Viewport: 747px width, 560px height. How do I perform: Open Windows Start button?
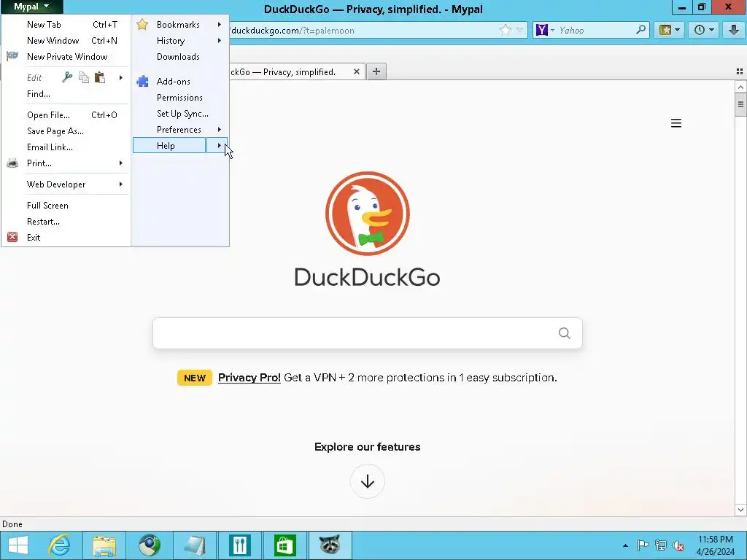(x=18, y=545)
